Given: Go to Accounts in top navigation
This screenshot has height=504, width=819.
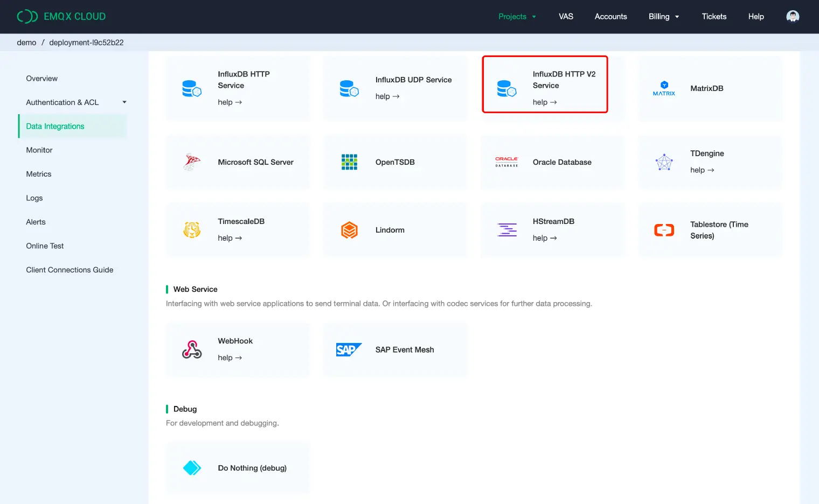Looking at the screenshot, I should 610,17.
